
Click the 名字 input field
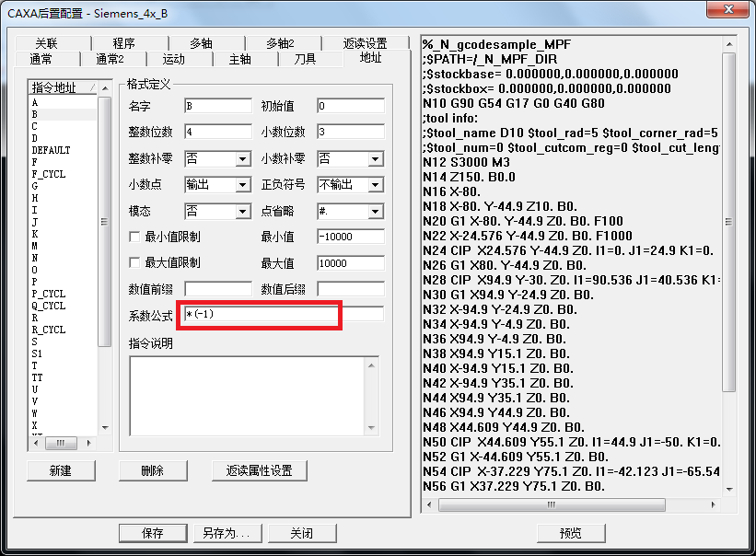pyautogui.click(x=218, y=106)
